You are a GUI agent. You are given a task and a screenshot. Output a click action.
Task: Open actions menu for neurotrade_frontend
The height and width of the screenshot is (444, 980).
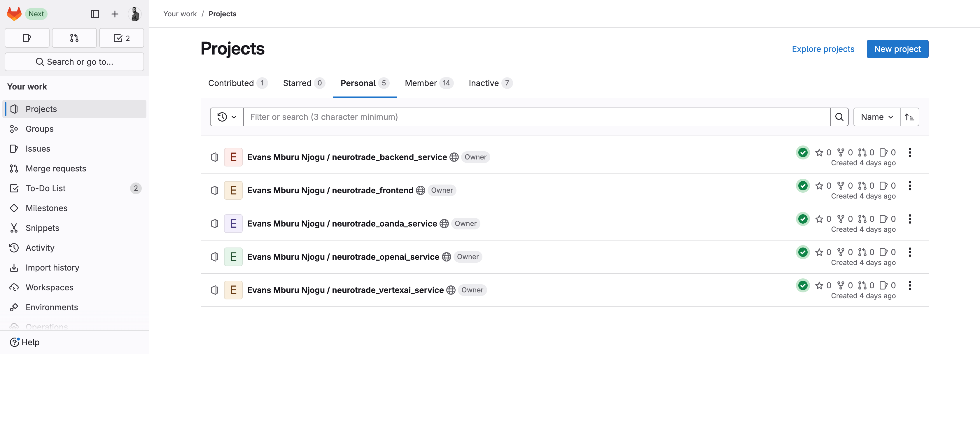coord(910,186)
